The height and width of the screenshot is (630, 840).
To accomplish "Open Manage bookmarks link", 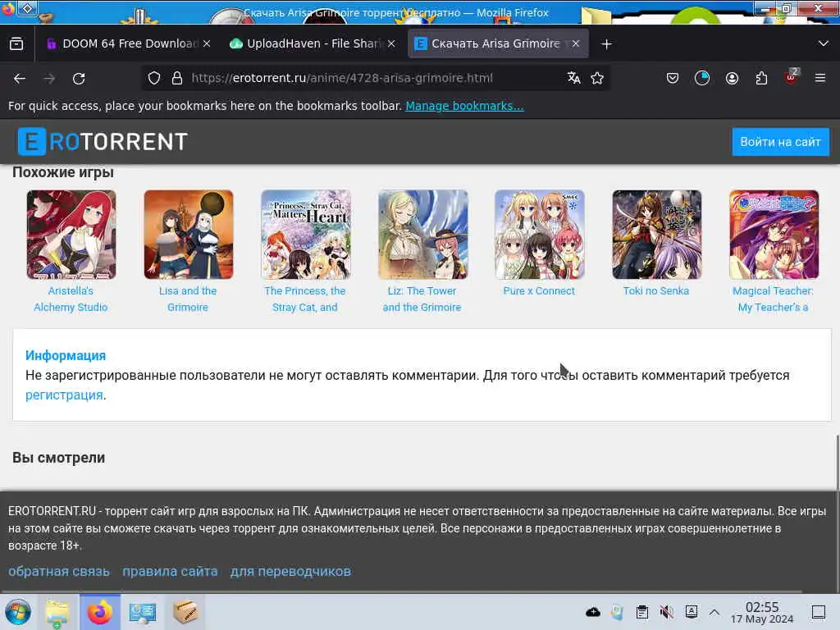I will pos(464,106).
